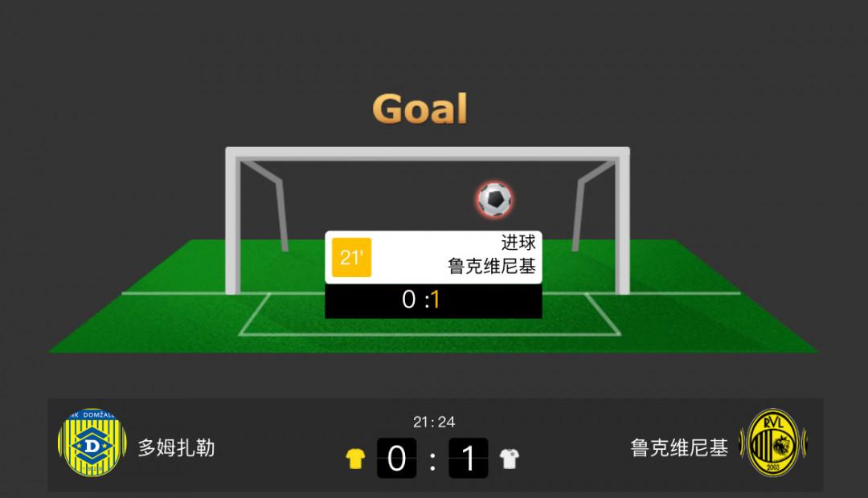Select the yellow home jersey icon
The height and width of the screenshot is (498, 868).
coord(355,459)
